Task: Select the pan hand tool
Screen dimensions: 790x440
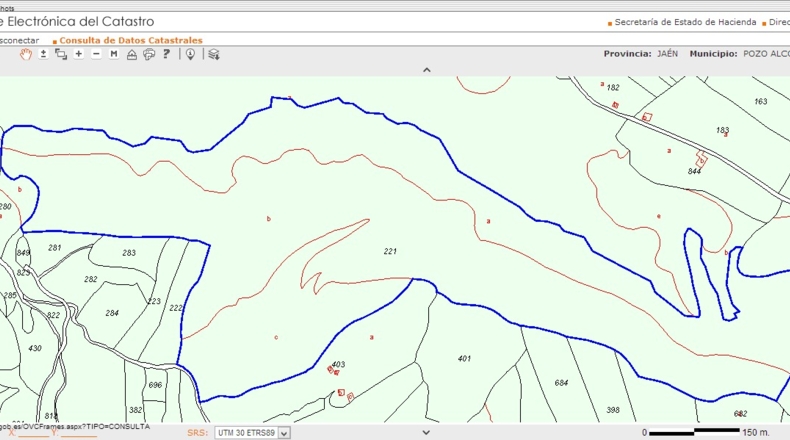Action: pyautogui.click(x=26, y=54)
